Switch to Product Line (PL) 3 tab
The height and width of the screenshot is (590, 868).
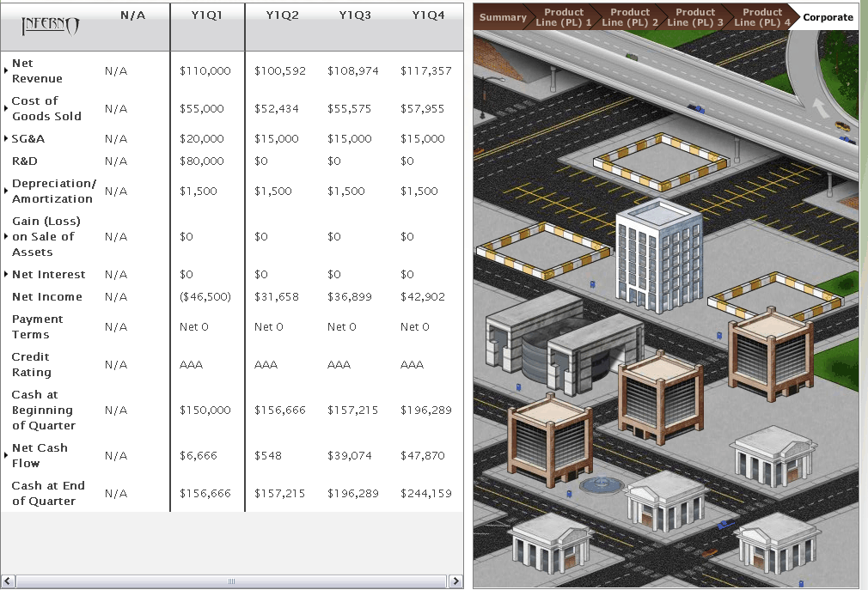(694, 17)
